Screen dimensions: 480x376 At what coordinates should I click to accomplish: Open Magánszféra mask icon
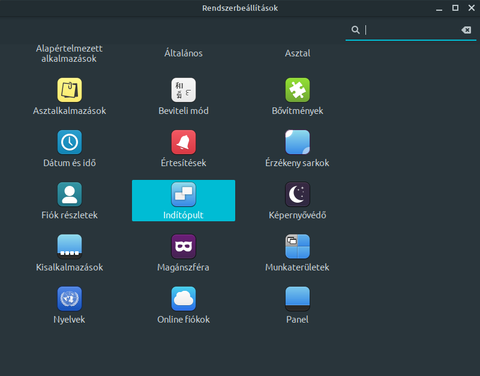pos(183,247)
